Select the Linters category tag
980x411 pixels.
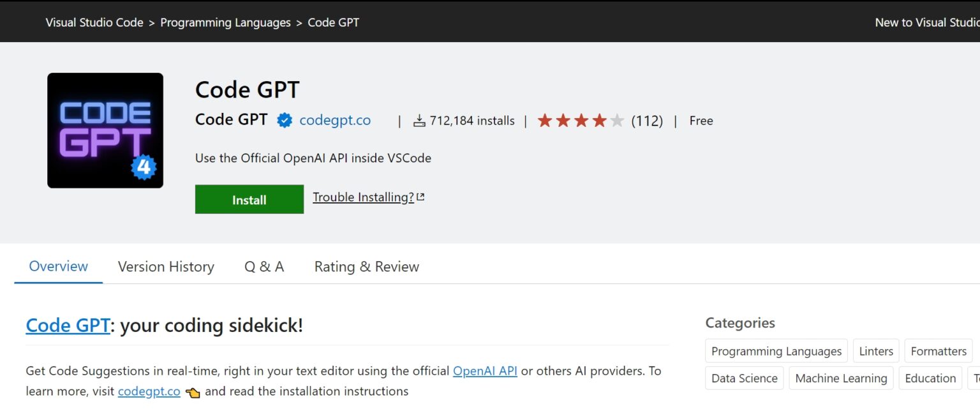pos(876,351)
